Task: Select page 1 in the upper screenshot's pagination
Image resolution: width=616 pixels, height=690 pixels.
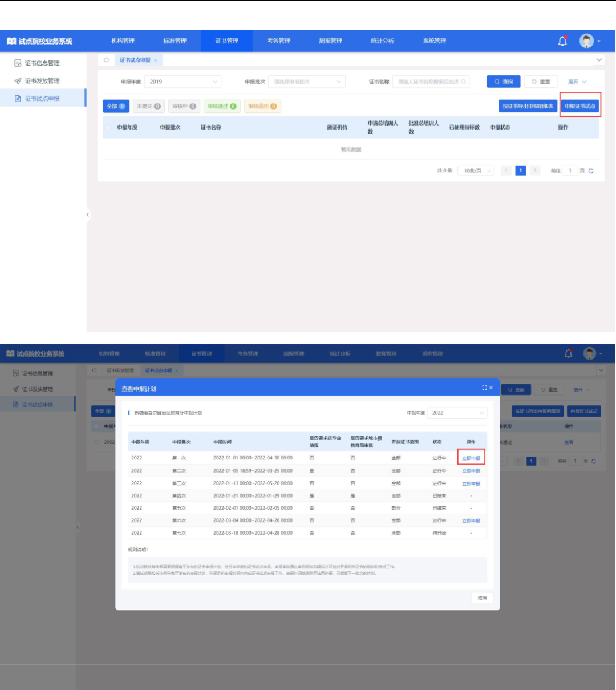Action: (x=520, y=171)
